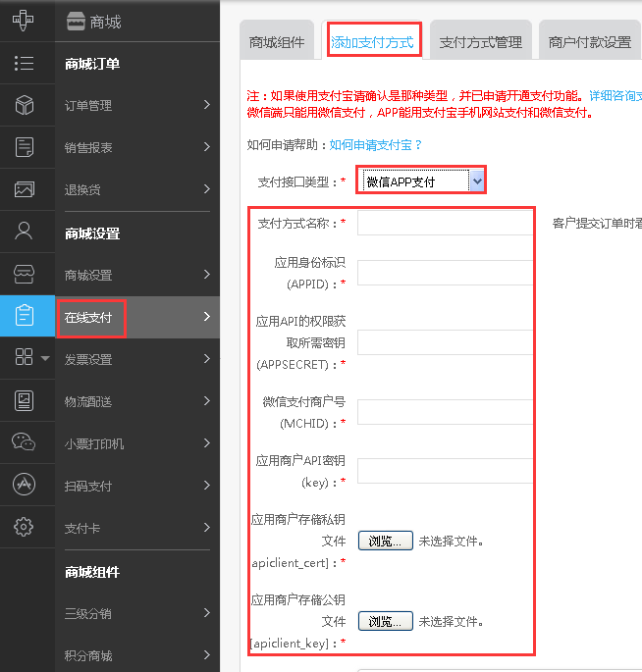This screenshot has height=672, width=642.
Task: Follow the 详细咨询 link in the note
Action: coord(615,95)
